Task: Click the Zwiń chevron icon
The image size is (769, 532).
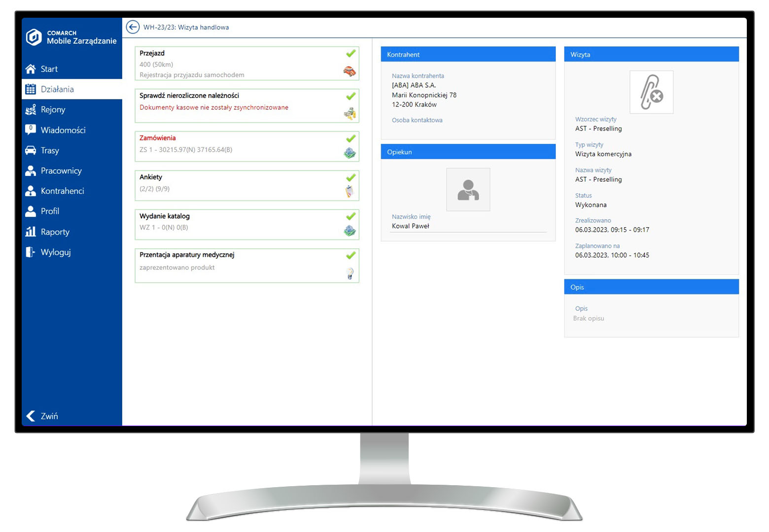Action: coord(31,416)
